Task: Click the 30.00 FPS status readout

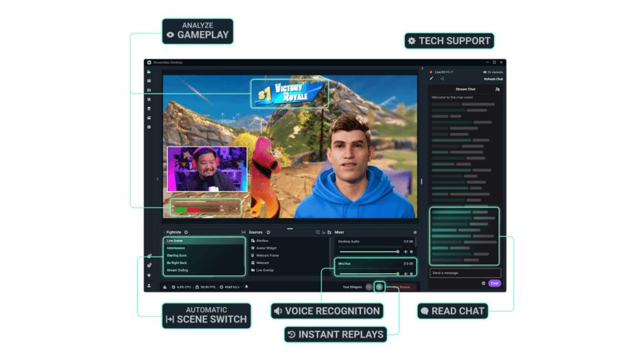Action: pos(206,287)
